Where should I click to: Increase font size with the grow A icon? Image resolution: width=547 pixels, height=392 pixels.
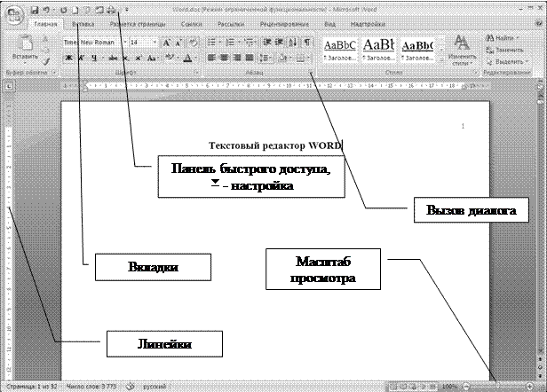pyautogui.click(x=167, y=43)
